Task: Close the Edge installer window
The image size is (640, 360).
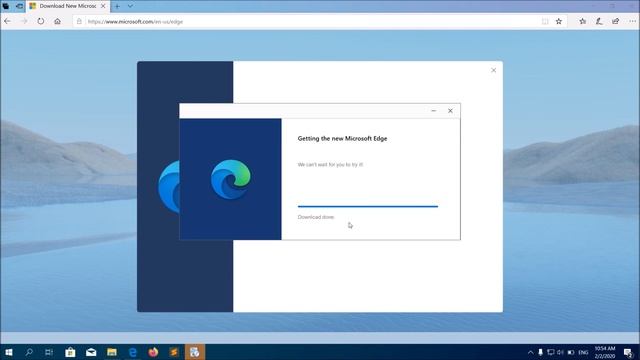Action: click(x=450, y=111)
